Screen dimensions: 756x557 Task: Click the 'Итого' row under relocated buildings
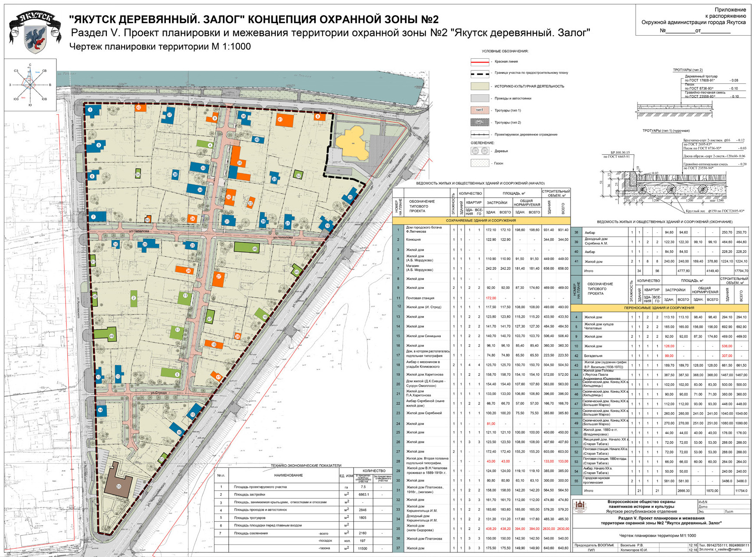pyautogui.click(x=659, y=491)
